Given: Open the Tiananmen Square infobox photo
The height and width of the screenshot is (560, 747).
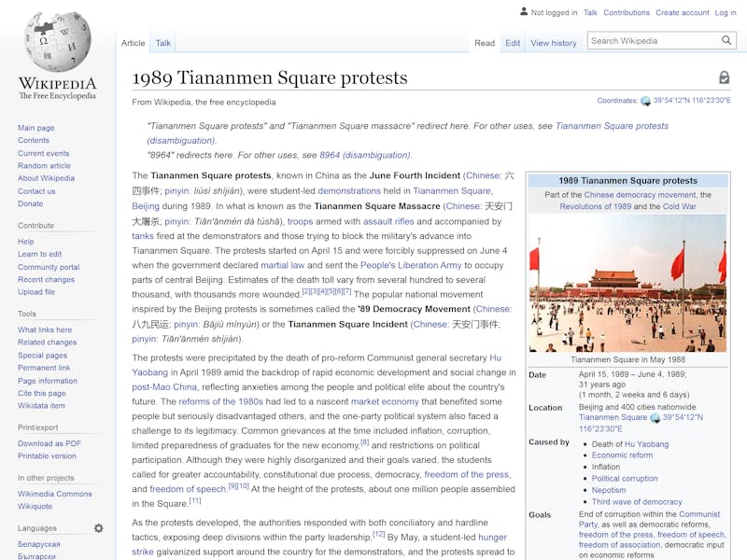Looking at the screenshot, I should [627, 284].
